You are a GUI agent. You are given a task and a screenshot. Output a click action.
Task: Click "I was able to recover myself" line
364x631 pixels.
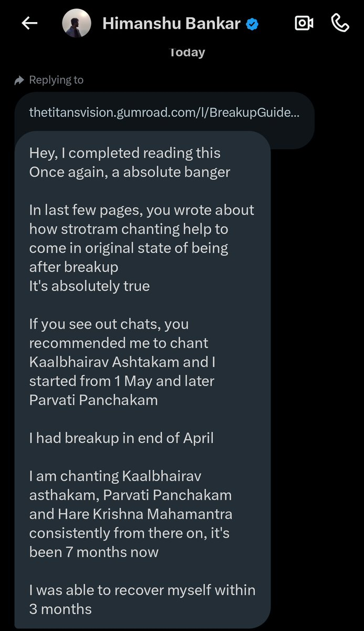142,590
